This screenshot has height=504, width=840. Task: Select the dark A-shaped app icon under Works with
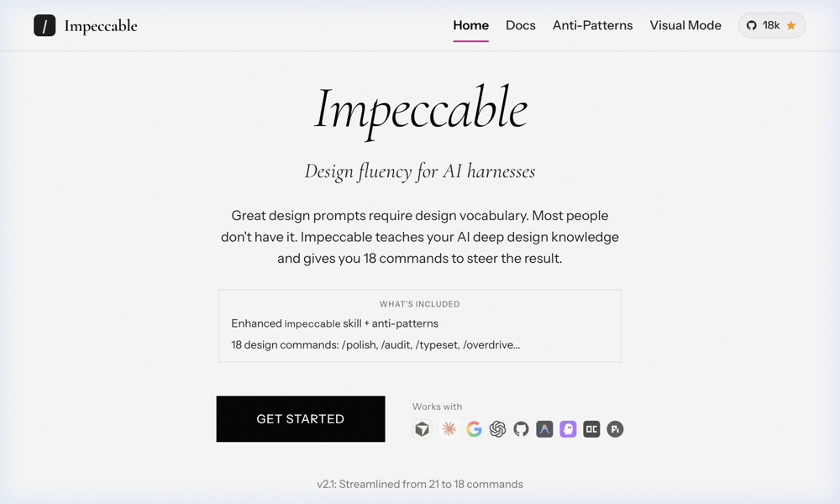click(544, 429)
